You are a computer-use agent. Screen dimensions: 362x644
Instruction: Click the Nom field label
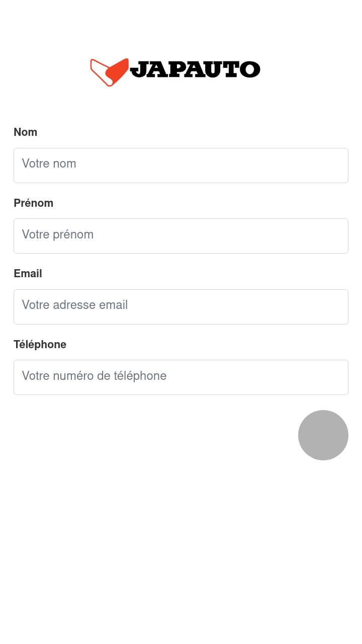point(26,132)
